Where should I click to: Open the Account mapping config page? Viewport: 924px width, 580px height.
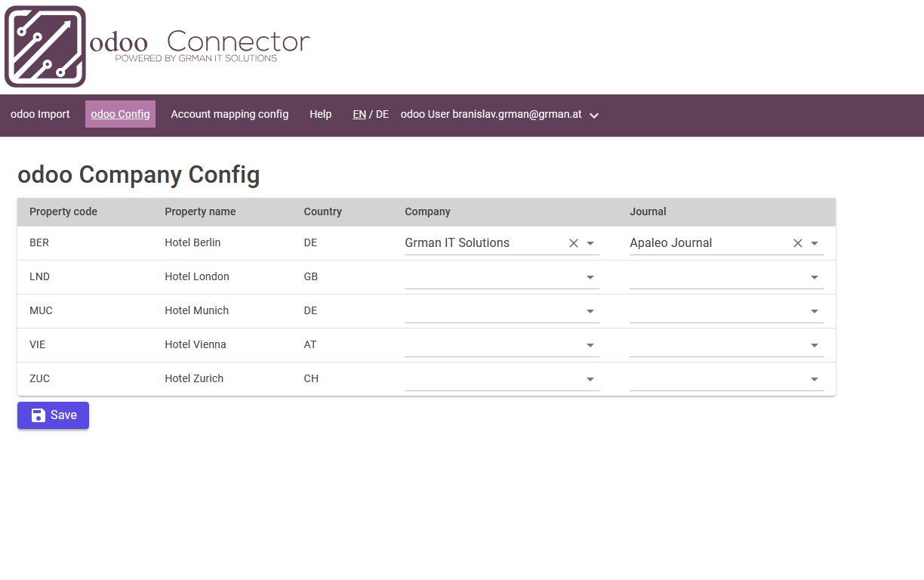(x=229, y=114)
